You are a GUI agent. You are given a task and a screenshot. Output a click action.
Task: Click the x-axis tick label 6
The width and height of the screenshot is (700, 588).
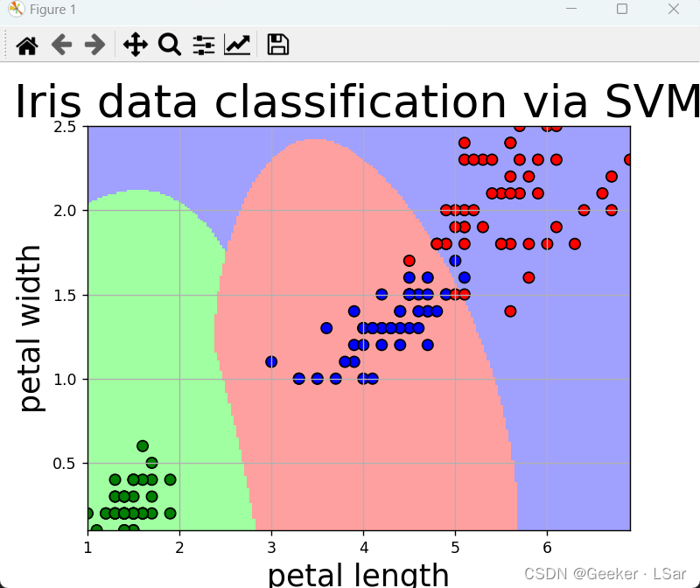click(548, 548)
